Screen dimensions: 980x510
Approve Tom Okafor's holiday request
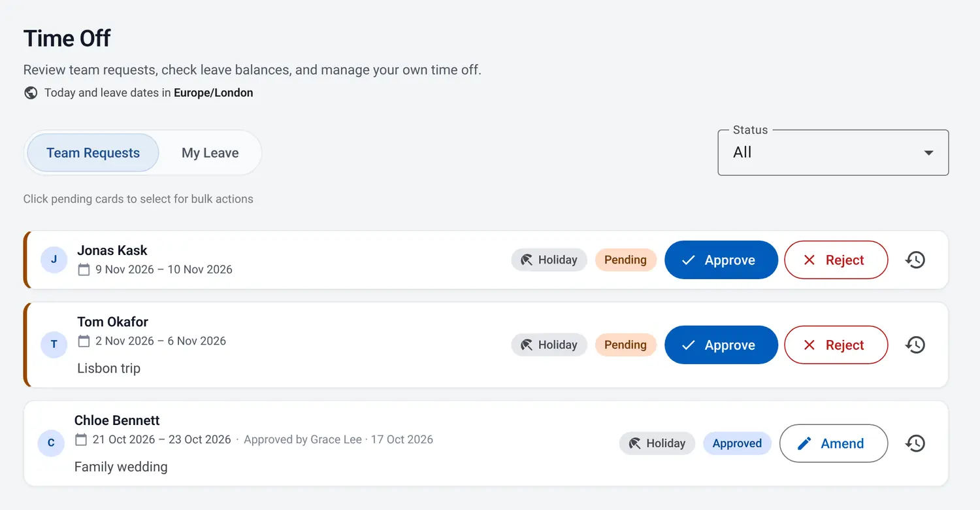point(721,345)
